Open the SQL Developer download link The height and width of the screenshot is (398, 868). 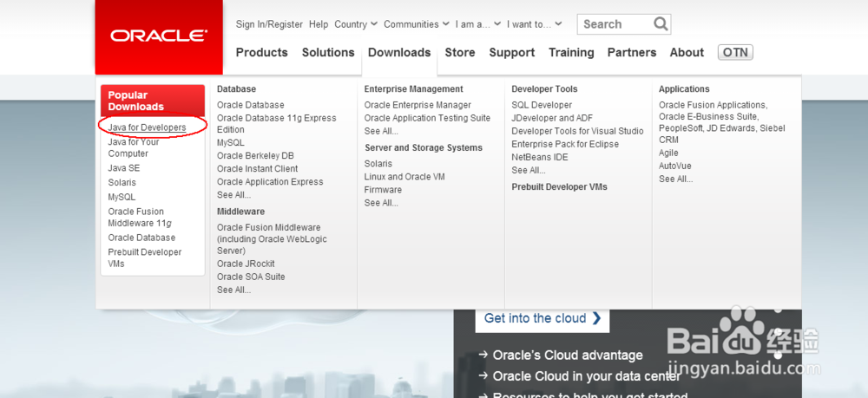[x=542, y=105]
